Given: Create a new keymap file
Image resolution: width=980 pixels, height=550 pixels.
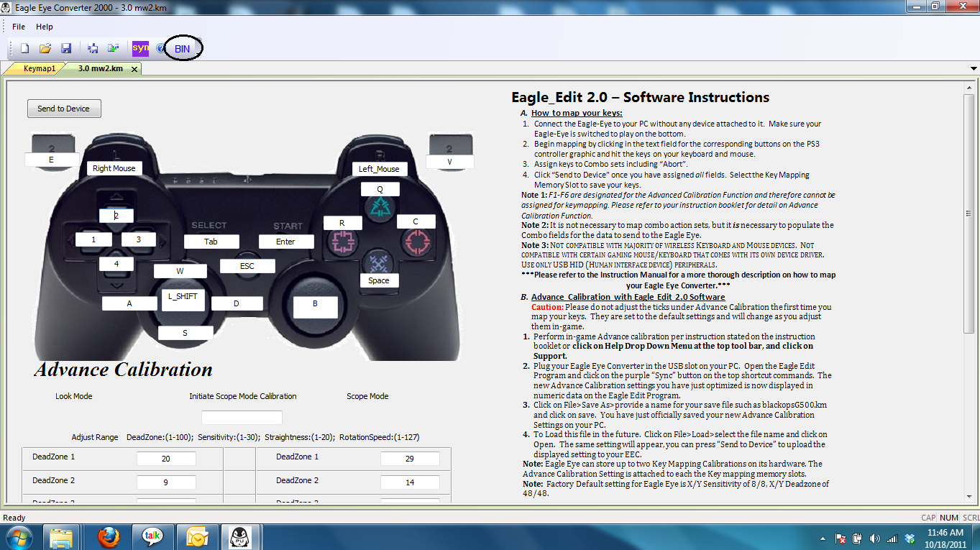Looking at the screenshot, I should click(x=25, y=48).
